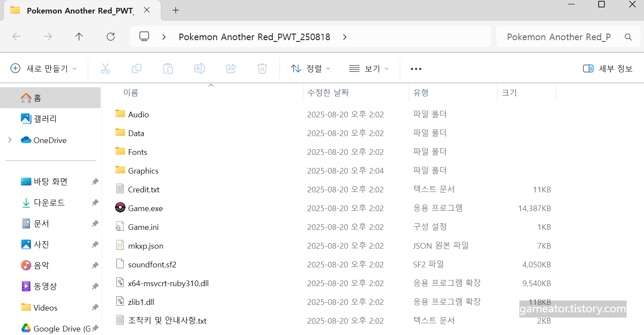Sort by the 이름 column header
Screen dimensions: 644x335
131,92
